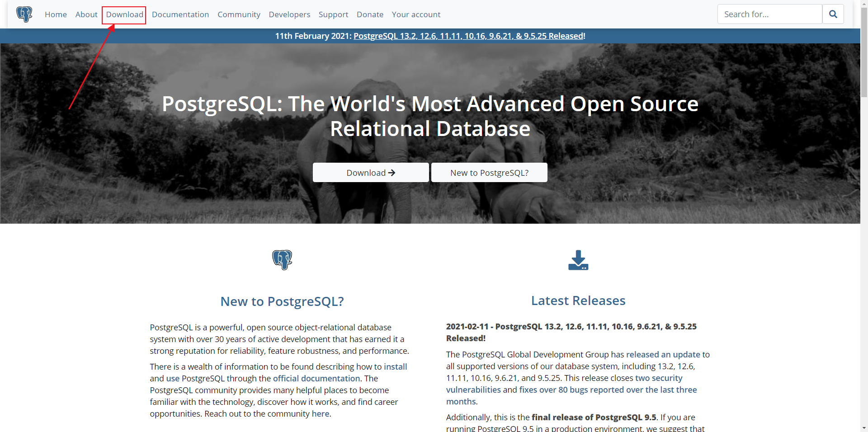Click the PostgreSQL elephant logo in navbar

coord(24,14)
